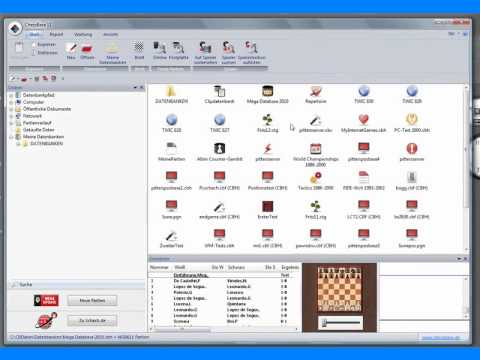Open the chessbase.de link in status bar

(x=441, y=338)
